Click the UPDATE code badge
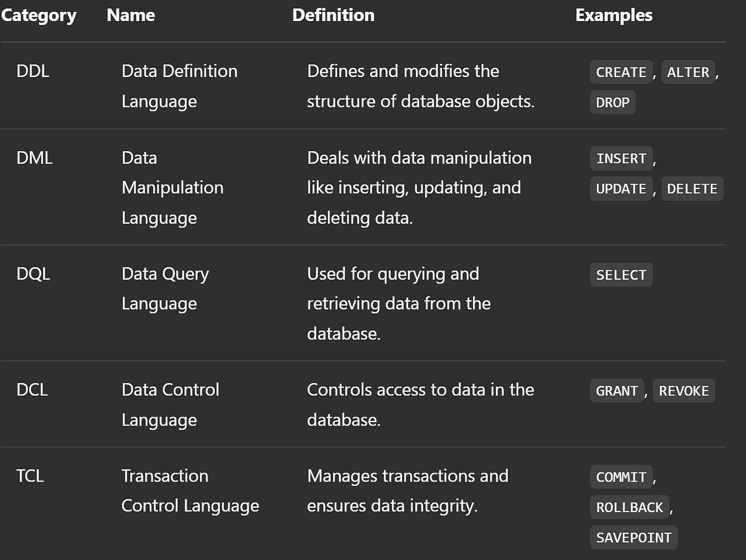Viewport: 746px width, 560px height. point(620,188)
